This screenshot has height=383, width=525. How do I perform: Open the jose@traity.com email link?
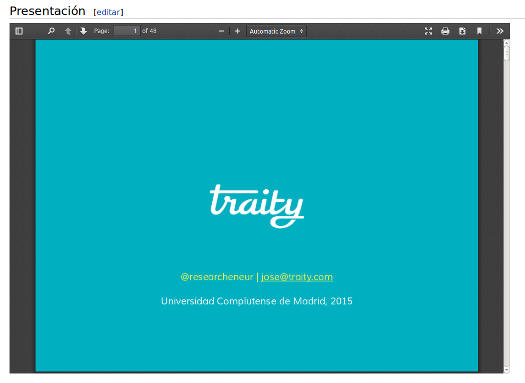point(297,277)
